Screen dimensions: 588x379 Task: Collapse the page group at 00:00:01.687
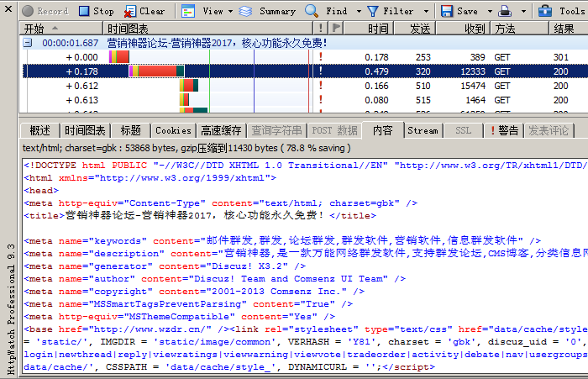coord(28,43)
